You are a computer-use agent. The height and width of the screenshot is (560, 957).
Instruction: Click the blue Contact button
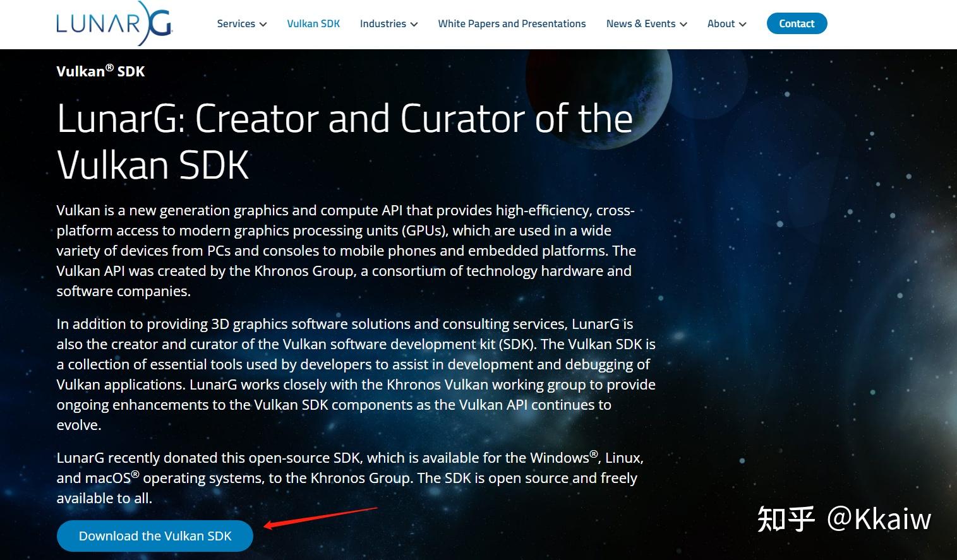797,23
